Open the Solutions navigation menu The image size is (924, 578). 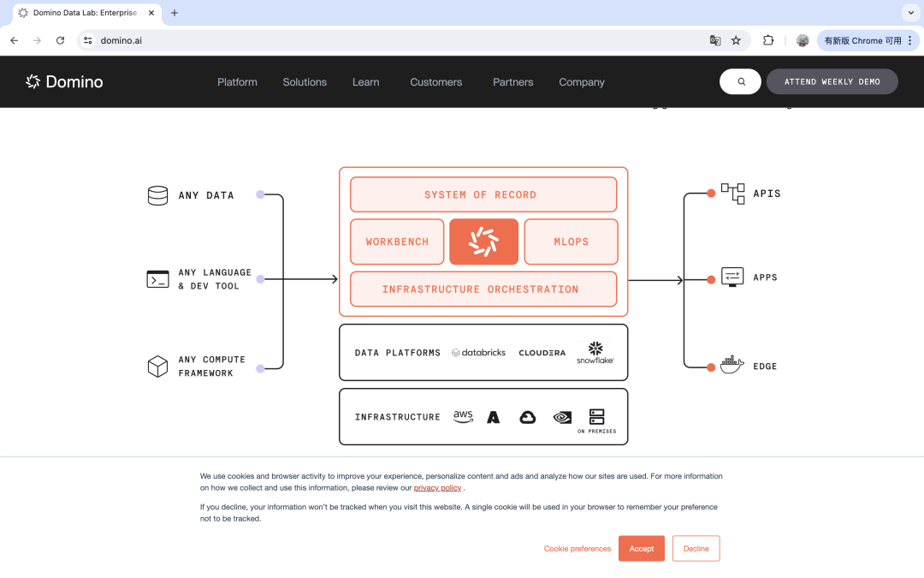(x=305, y=82)
